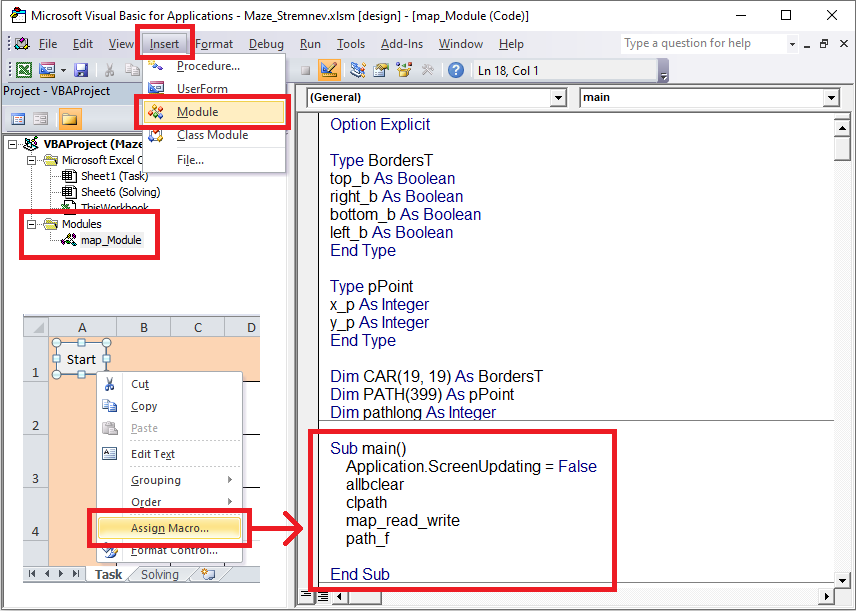Click the blue Help question mark icon

coord(456,70)
